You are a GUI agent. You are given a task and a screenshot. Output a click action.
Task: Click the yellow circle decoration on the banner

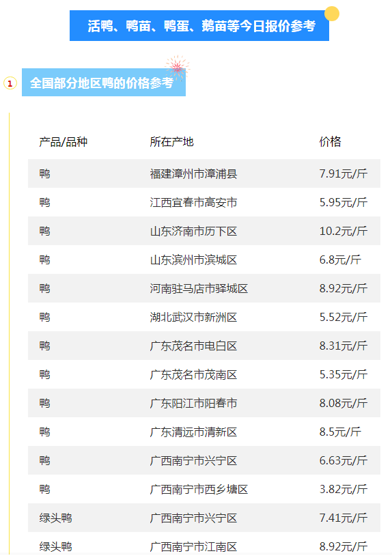coord(332,14)
